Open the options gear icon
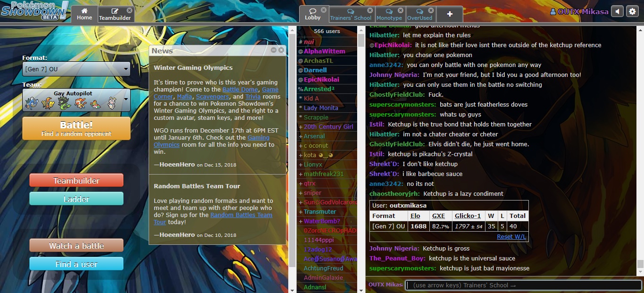 tap(632, 12)
